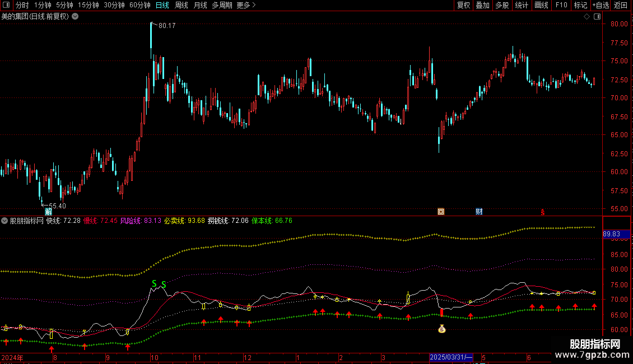
Task: Open the 解 marker icon below the chart
Action: [48, 212]
